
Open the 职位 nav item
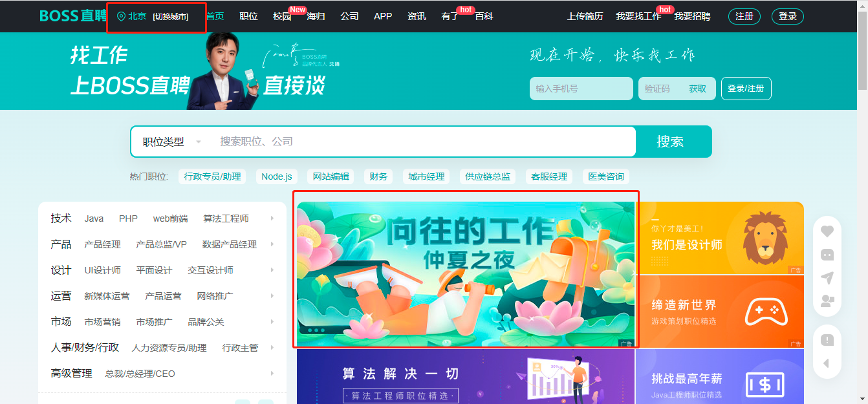point(248,16)
